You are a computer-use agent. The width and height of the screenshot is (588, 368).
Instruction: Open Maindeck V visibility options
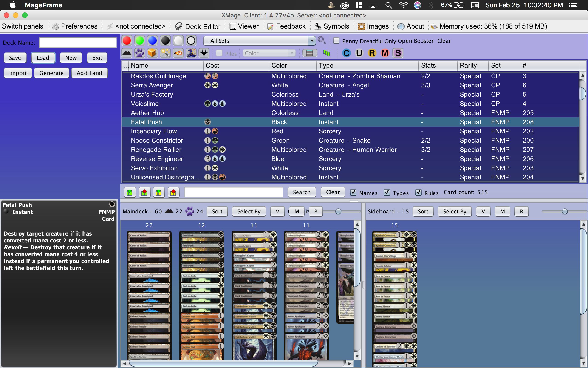(277, 212)
